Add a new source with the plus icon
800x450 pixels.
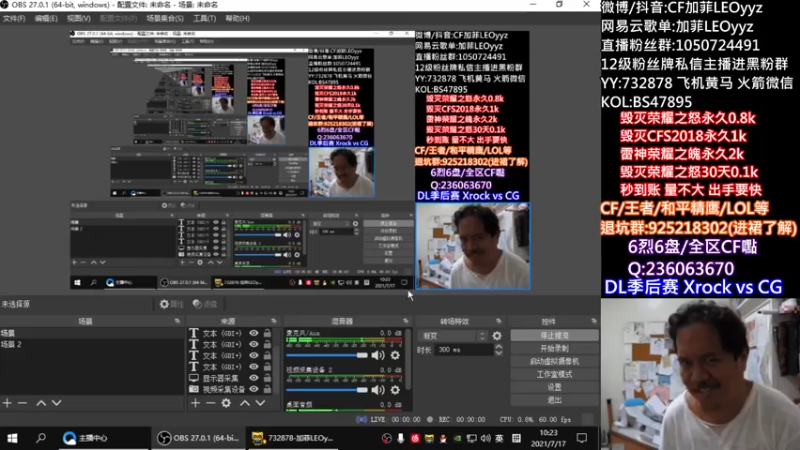195,403
